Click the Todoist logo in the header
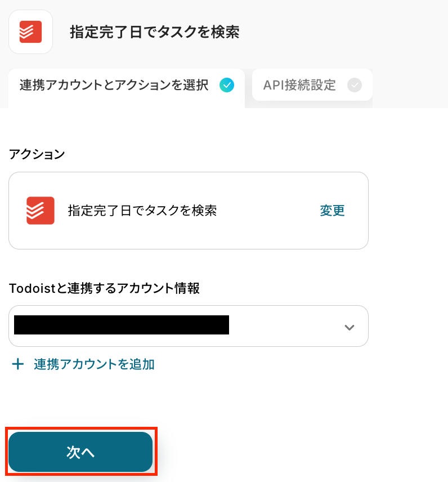 [x=30, y=32]
